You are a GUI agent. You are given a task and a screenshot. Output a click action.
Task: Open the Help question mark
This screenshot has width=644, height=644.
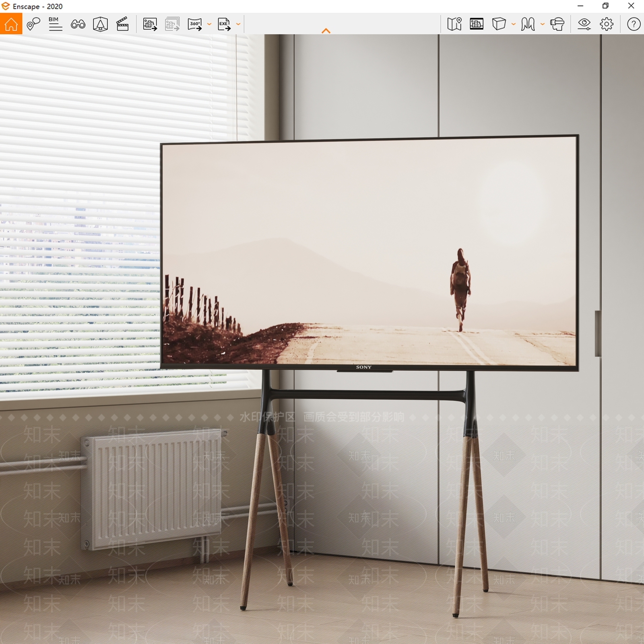tap(634, 24)
